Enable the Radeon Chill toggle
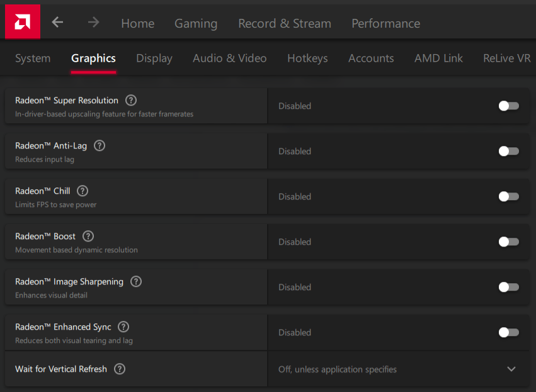Screen dimensions: 536x392 tap(509, 196)
